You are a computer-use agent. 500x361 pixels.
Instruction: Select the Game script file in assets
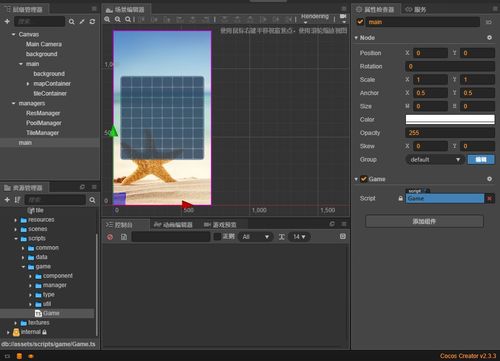47,313
